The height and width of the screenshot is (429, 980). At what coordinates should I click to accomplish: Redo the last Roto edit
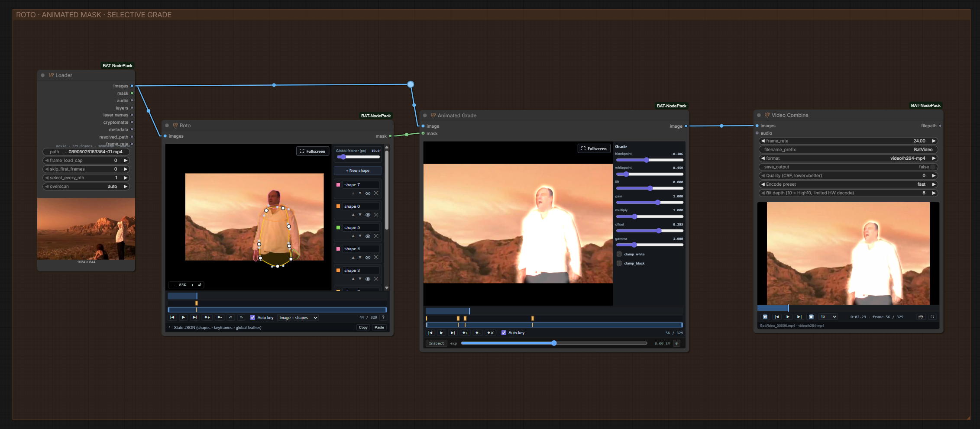pos(241,317)
